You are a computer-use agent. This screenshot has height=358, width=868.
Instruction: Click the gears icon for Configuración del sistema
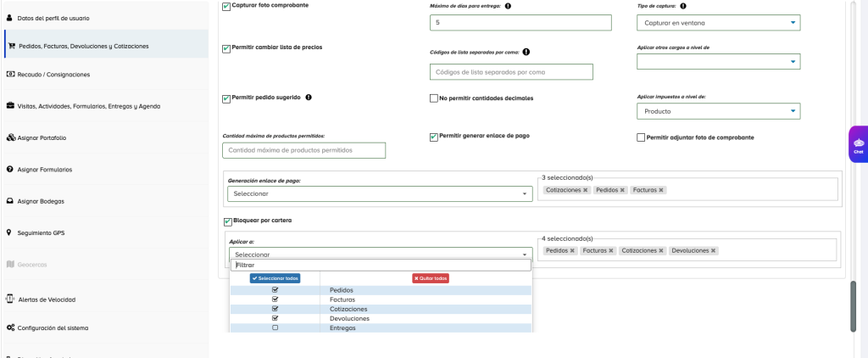(x=10, y=327)
